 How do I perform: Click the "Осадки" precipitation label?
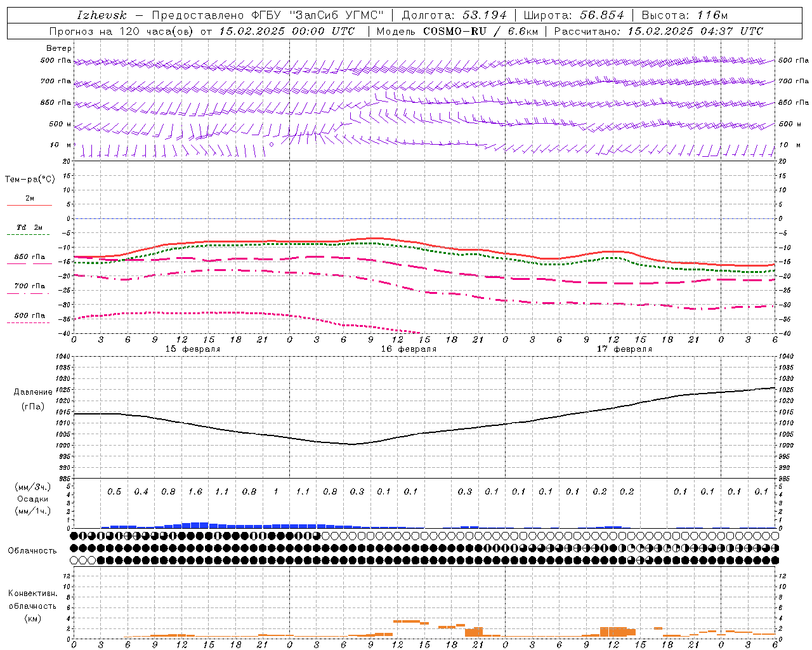[33, 499]
